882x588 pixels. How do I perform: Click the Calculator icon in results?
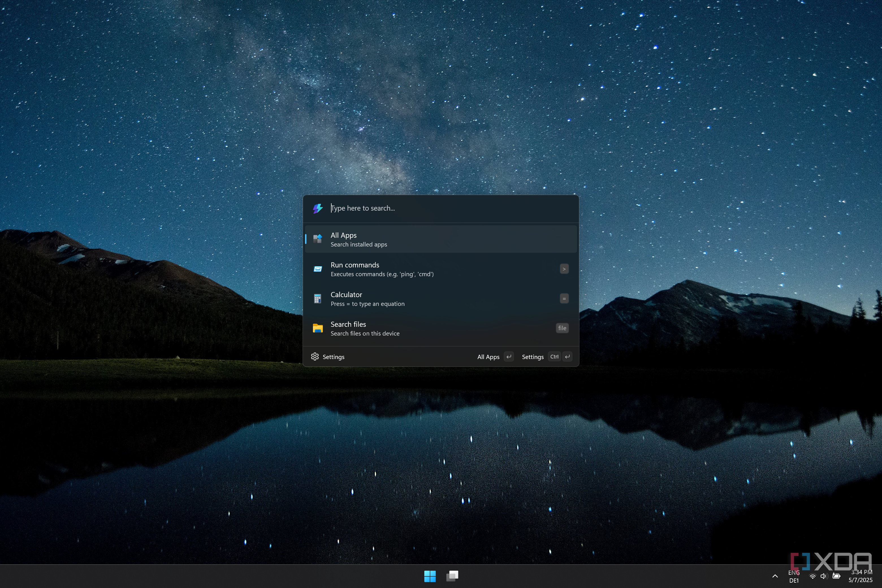click(317, 299)
